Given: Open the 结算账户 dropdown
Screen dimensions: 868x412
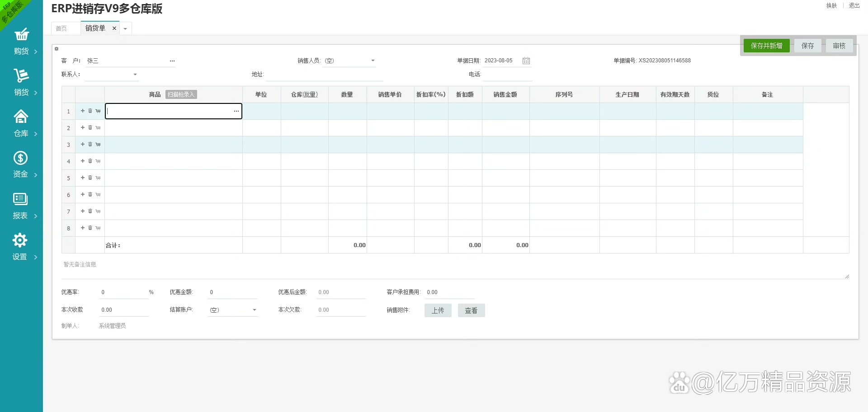Looking at the screenshot, I should tap(255, 310).
